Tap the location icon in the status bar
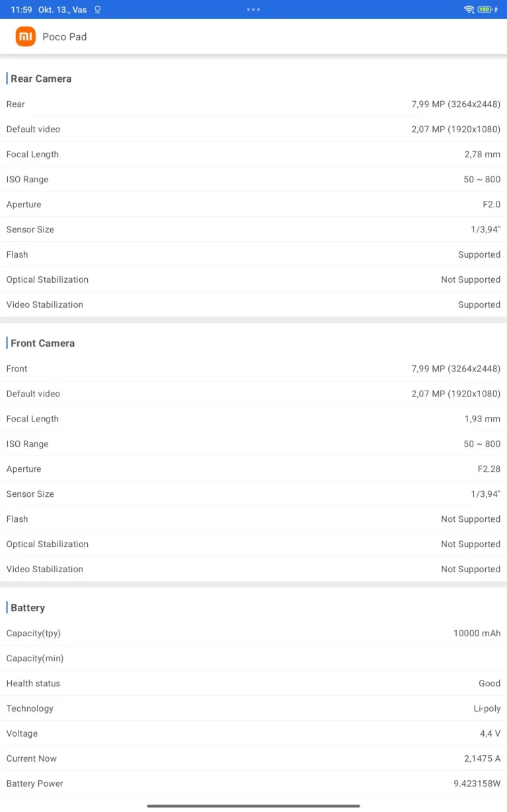Screen dimensions: 507x812 pos(98,9)
